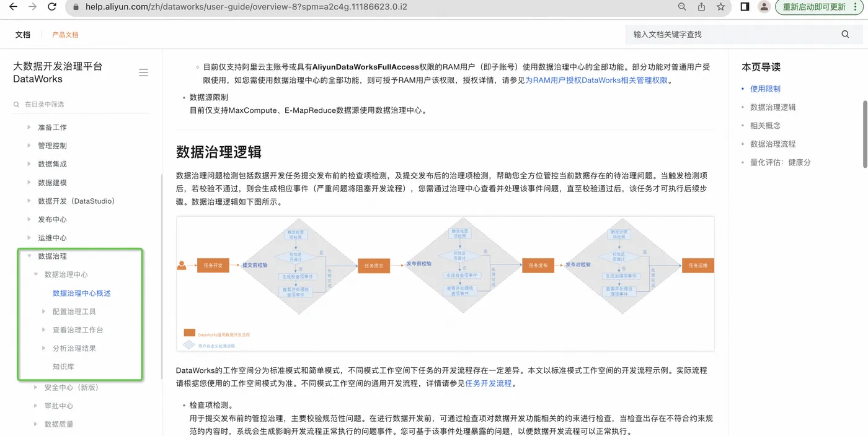
Task: Expand the 审批中心 node arrow
Action: coord(36,406)
